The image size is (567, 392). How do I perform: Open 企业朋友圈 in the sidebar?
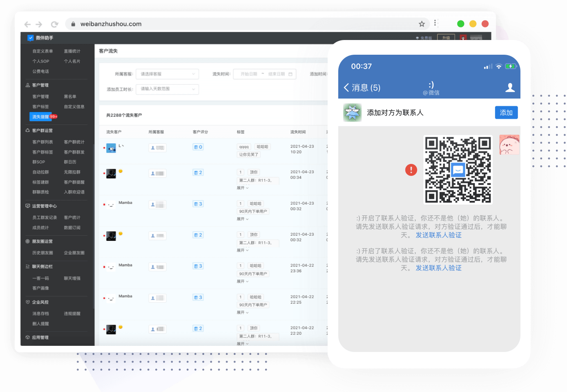point(74,253)
